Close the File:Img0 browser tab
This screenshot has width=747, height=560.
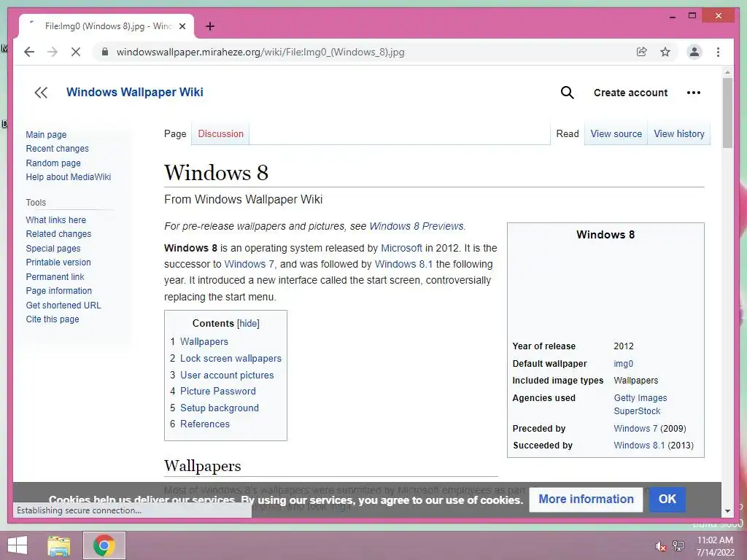coord(182,27)
